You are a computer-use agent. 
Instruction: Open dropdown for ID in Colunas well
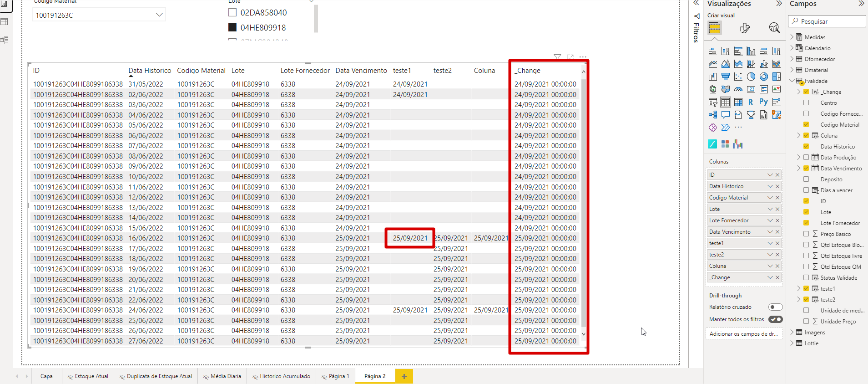770,175
